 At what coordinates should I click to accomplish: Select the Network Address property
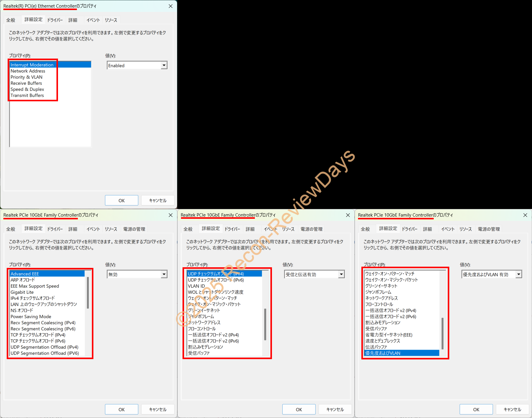coord(28,71)
